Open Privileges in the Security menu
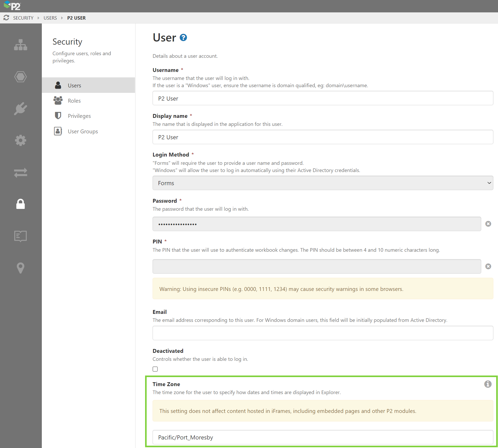Image resolution: width=498 pixels, height=448 pixels. [79, 116]
